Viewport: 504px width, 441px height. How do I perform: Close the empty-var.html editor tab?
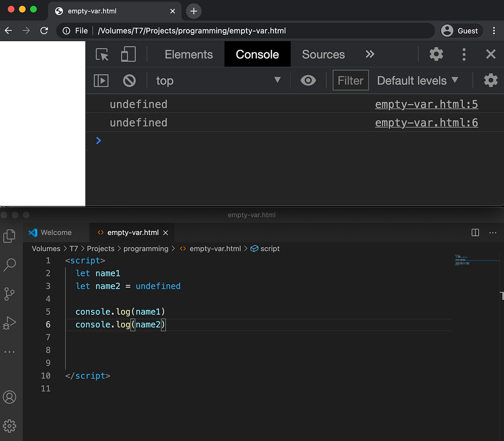coord(165,233)
